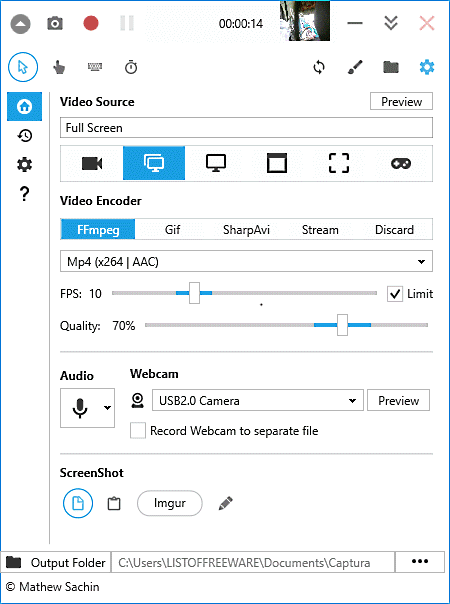
Task: Click the Quality slider handle
Action: (x=342, y=325)
